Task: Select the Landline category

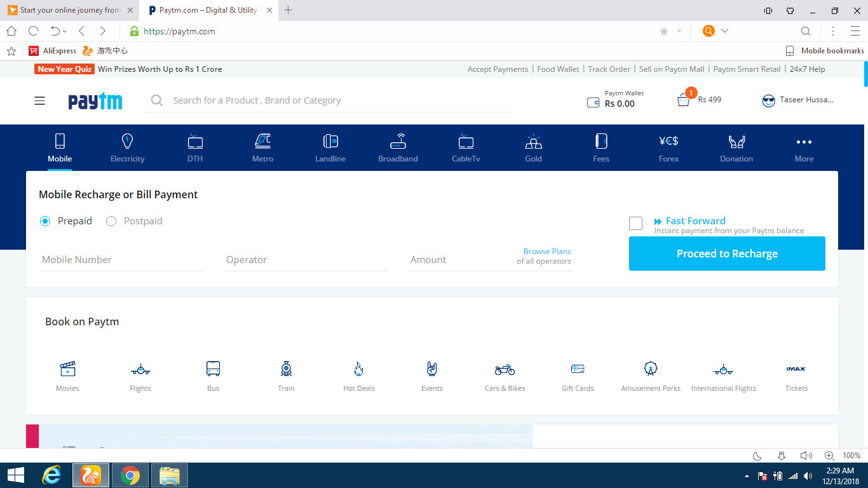Action: click(x=330, y=148)
